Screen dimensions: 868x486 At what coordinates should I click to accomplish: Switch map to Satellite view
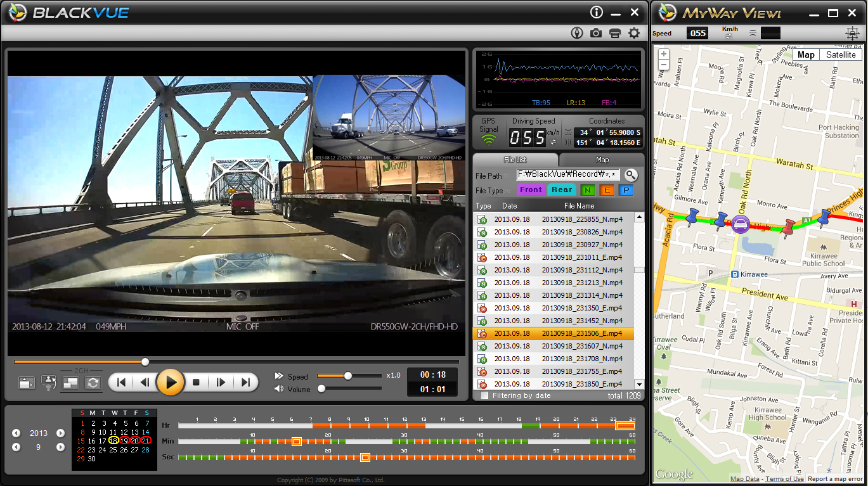point(841,54)
